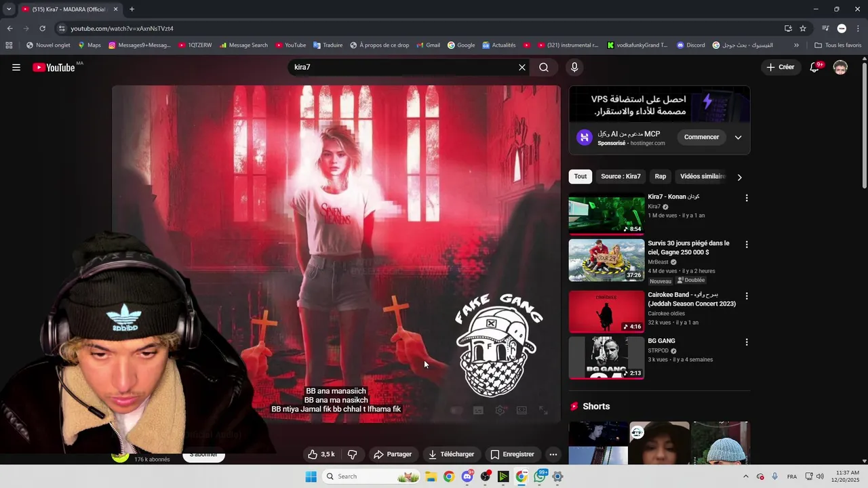This screenshot has height=488, width=868.
Task: Click the page vertical scrollbar
Action: click(864, 125)
